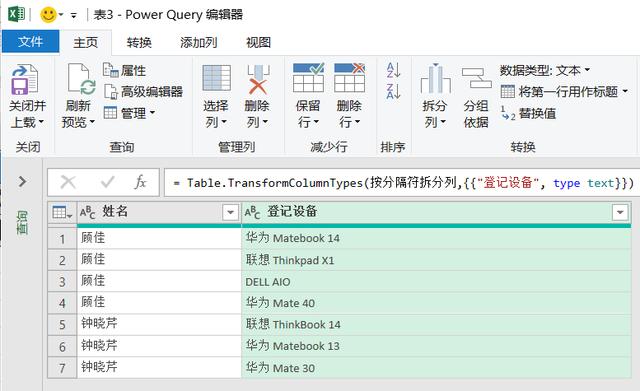Cancel formula edit with the X icon
The width and height of the screenshot is (640, 391).
click(x=68, y=182)
